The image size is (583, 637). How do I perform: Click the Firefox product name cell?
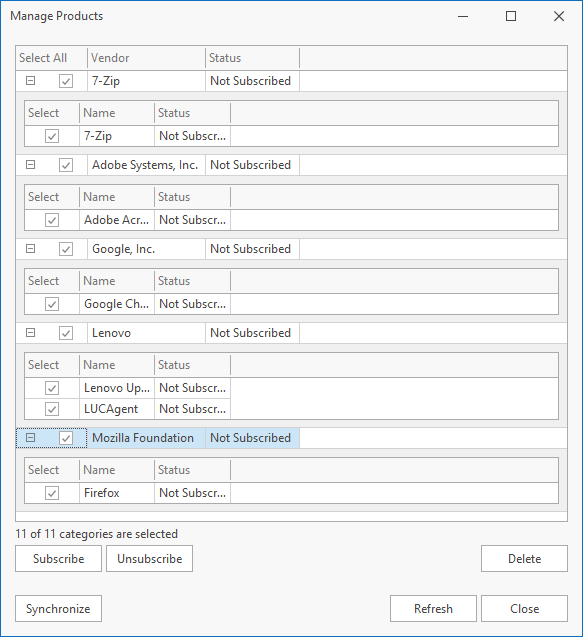(x=117, y=493)
